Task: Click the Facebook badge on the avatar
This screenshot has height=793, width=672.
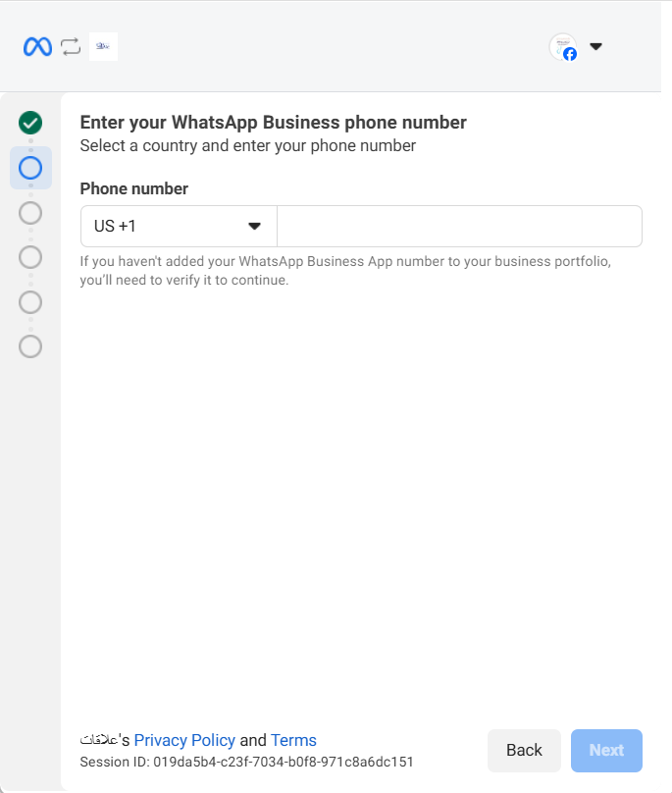Action: (570, 55)
